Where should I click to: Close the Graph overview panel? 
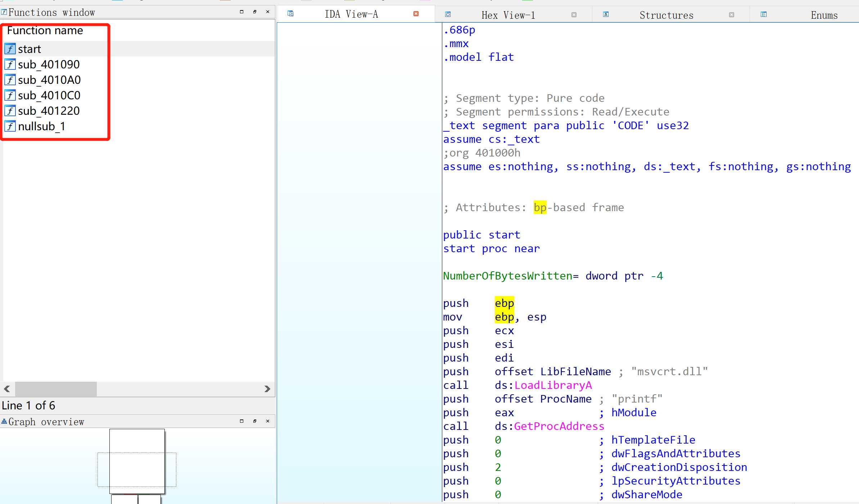tap(268, 421)
